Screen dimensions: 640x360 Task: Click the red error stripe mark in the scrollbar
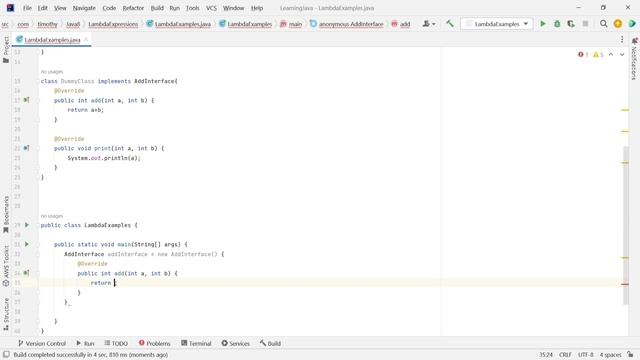click(625, 284)
